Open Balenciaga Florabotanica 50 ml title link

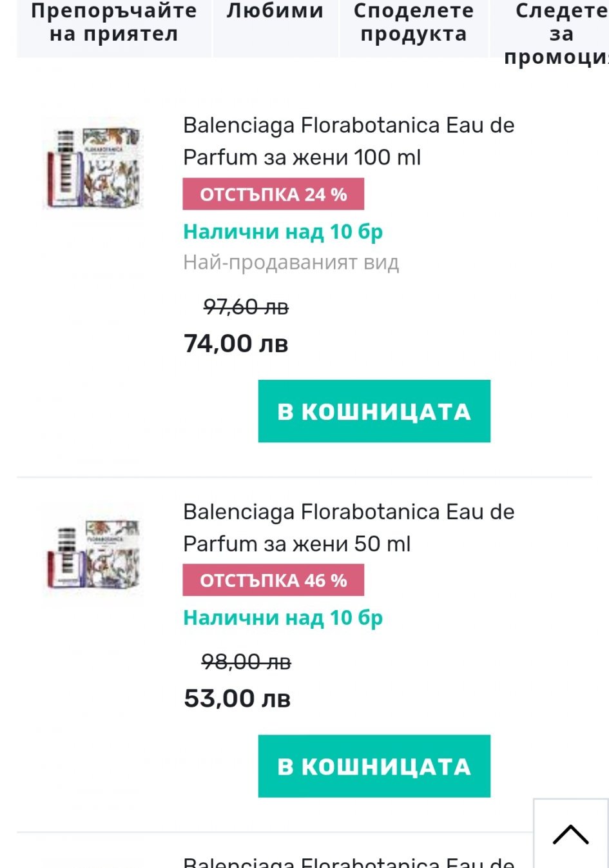(x=349, y=528)
